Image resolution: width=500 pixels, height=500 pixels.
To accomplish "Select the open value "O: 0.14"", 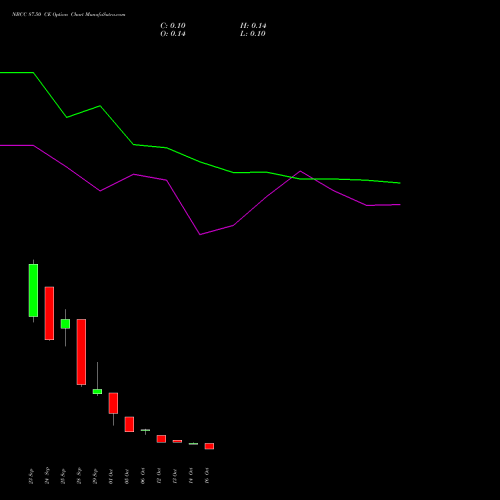I will [x=173, y=34].
